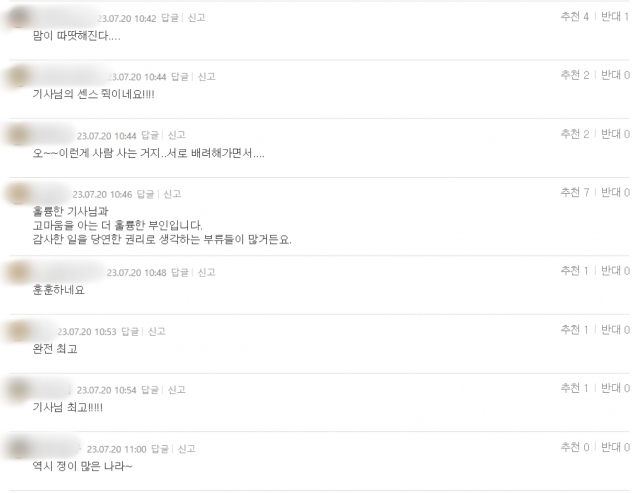Recommend the 기사님의 센스 쥑이네요 comment
640x493 pixels.
coord(575,75)
